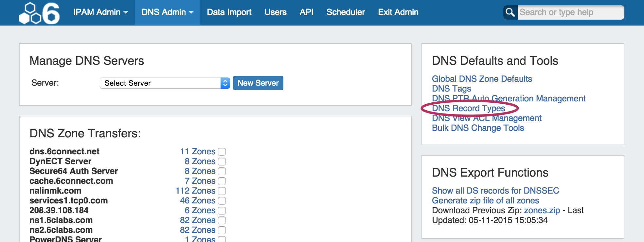Screen dimensions: 644x242
Task: Click the 6connect hexagon logo
Action: tap(39, 13)
